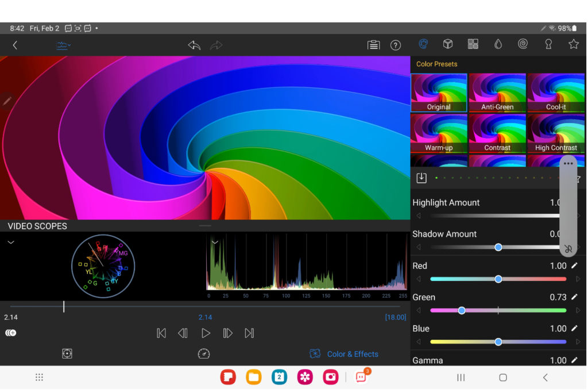Image resolution: width=588 pixels, height=392 pixels.
Task: Apply the High Contrast preset
Action: (x=556, y=133)
